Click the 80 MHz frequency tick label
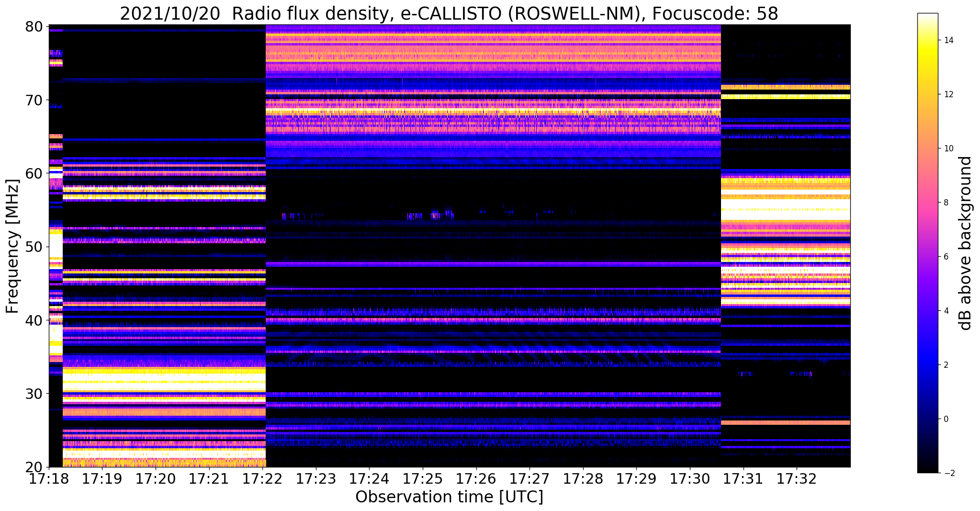The image size is (980, 511). coord(34,26)
